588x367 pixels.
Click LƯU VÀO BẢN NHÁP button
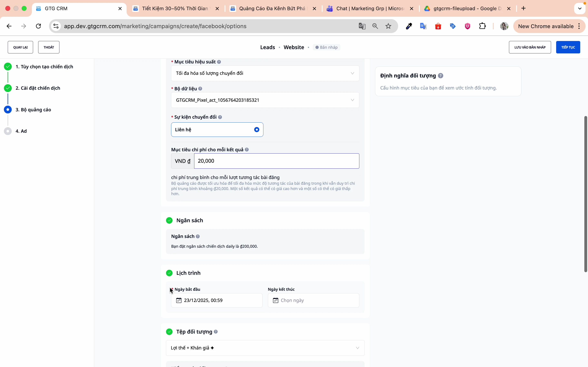[x=530, y=47]
